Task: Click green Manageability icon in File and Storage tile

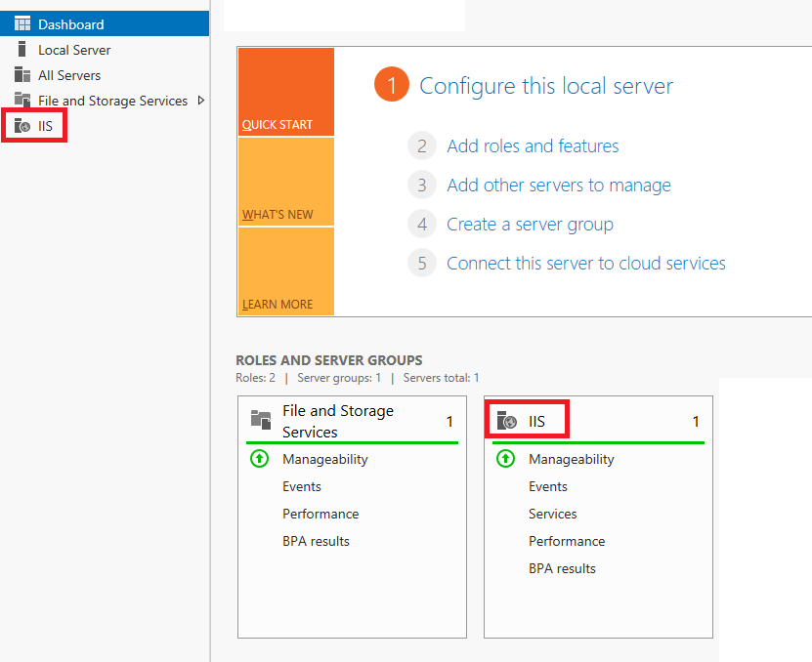Action: (x=260, y=459)
